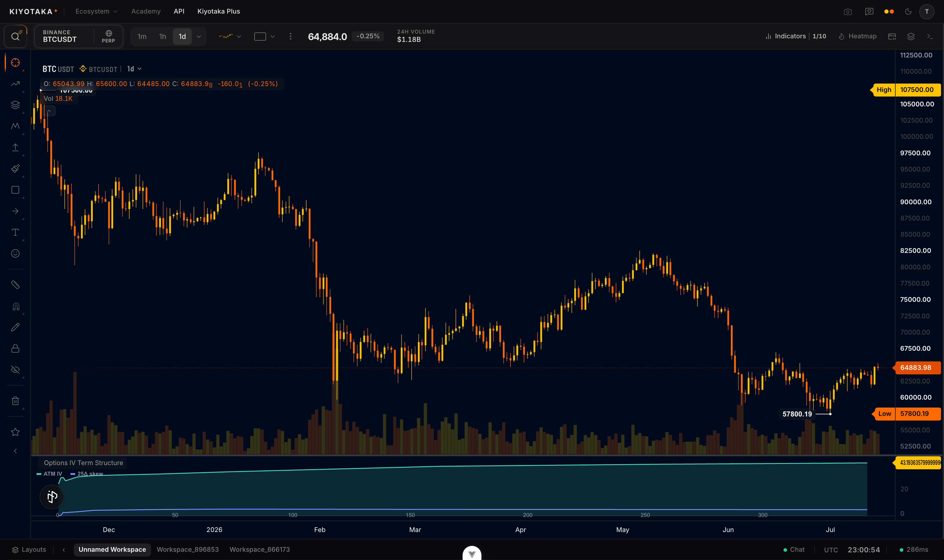Switch to Workspace_666173 tab
This screenshot has height=560, width=944.
point(259,550)
